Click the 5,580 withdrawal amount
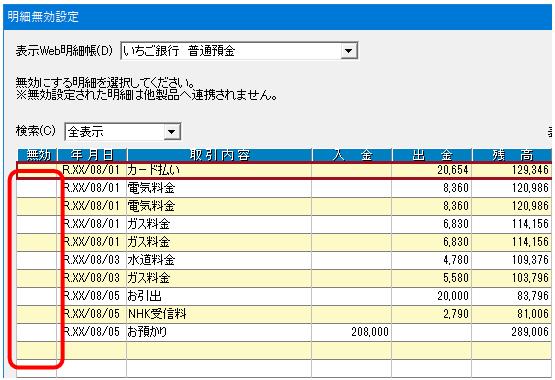Image resolution: width=555 pixels, height=380 pixels. tap(456, 278)
